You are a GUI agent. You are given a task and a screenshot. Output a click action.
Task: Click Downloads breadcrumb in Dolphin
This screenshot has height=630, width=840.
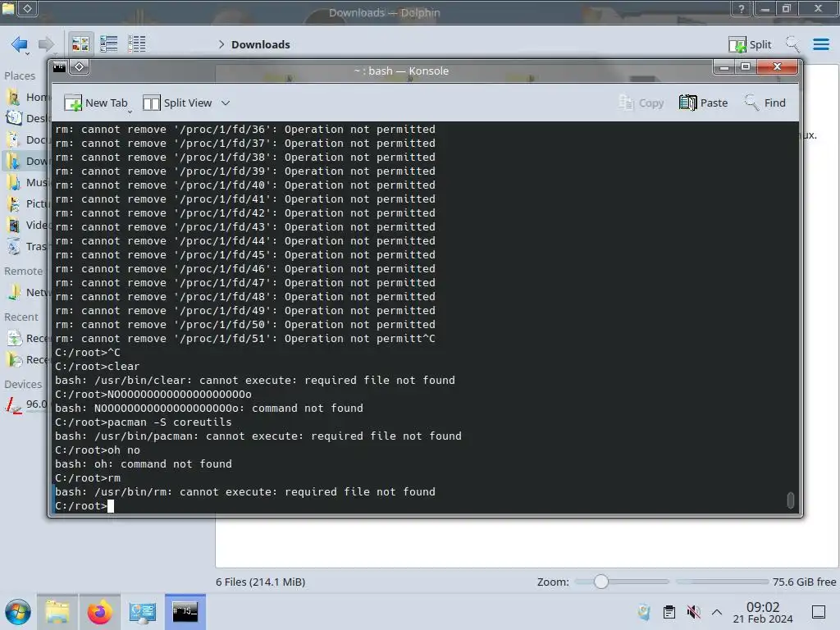click(260, 44)
